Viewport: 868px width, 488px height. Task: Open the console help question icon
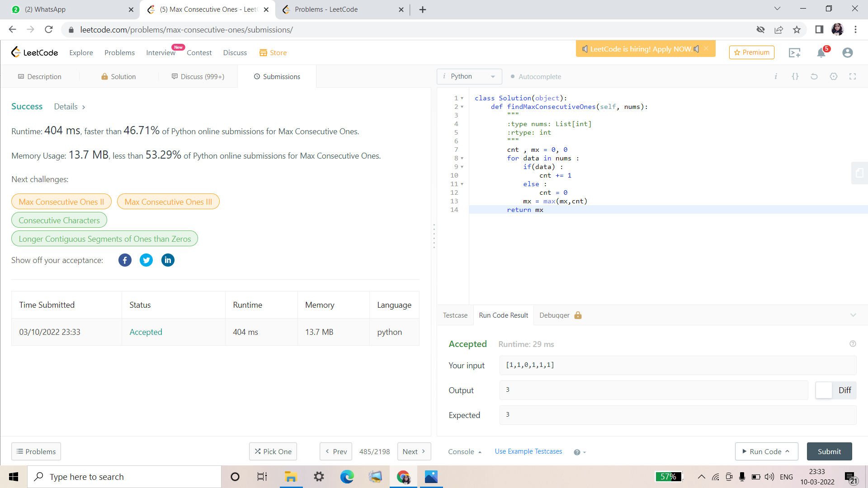pyautogui.click(x=577, y=452)
